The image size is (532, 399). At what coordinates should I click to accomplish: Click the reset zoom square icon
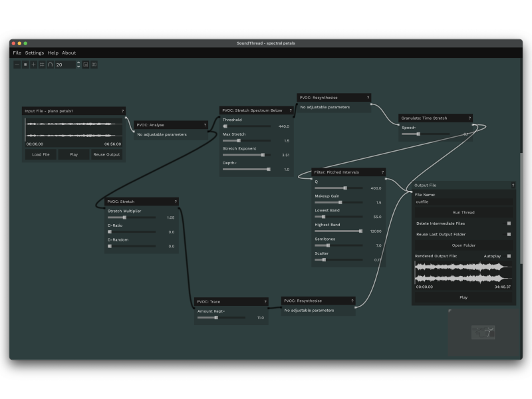25,65
